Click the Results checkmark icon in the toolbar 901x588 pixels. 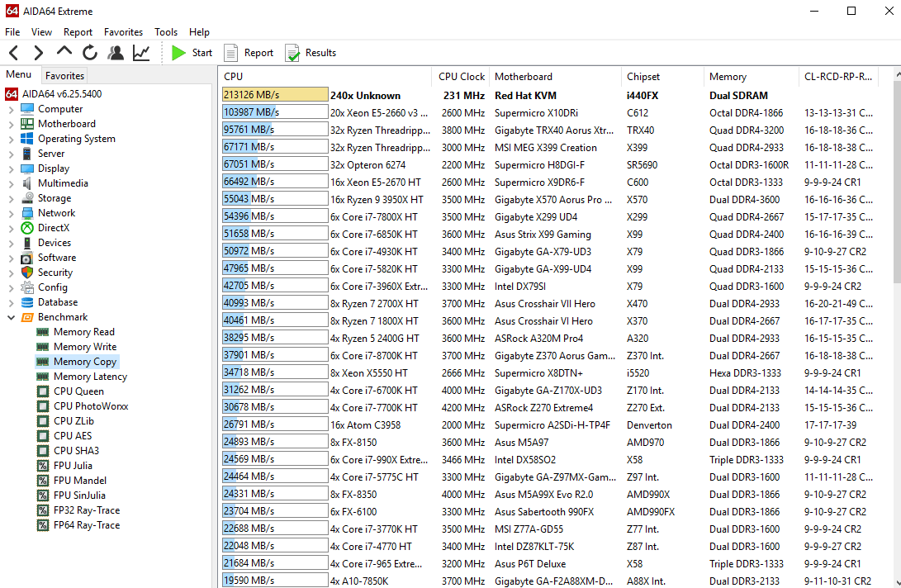pos(292,53)
